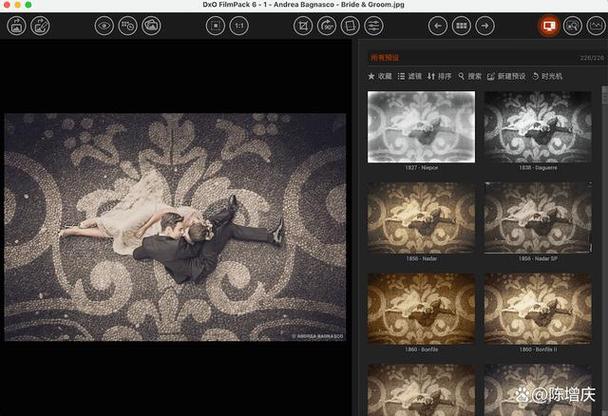Open the image browser grid icon
This screenshot has height=416, width=608.
point(461,26)
